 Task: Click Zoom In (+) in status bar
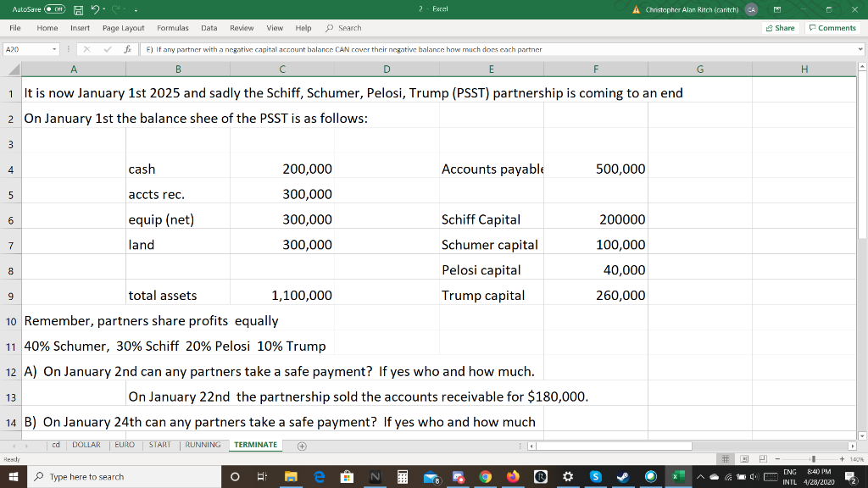[842, 458]
